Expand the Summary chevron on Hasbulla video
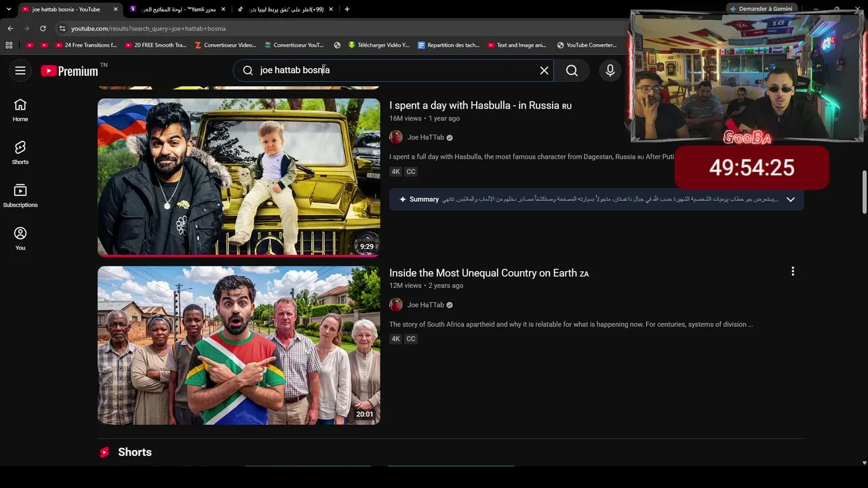The image size is (868, 488). (x=790, y=199)
